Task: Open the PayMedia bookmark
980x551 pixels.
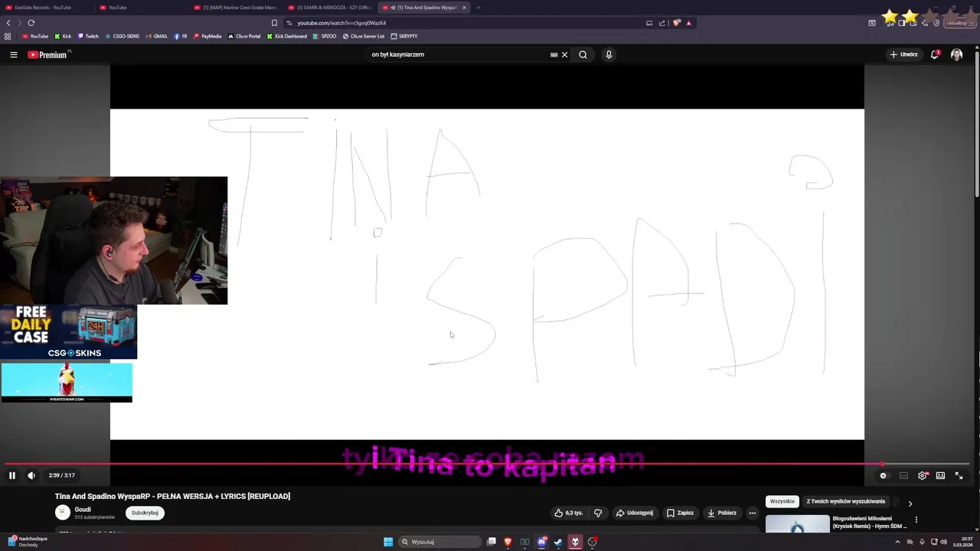Action: [207, 36]
